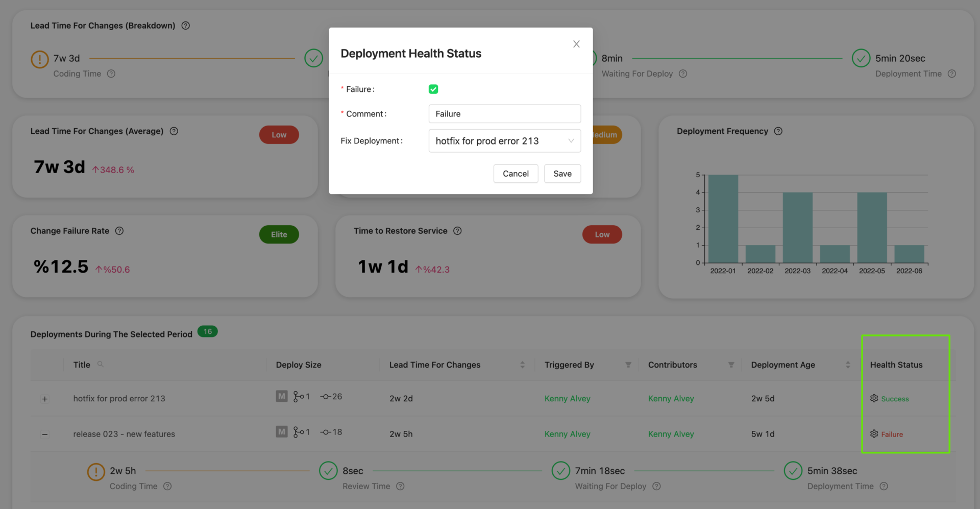The width and height of the screenshot is (980, 509).
Task: Uncheck the Failure checkbox
Action: coord(433,89)
